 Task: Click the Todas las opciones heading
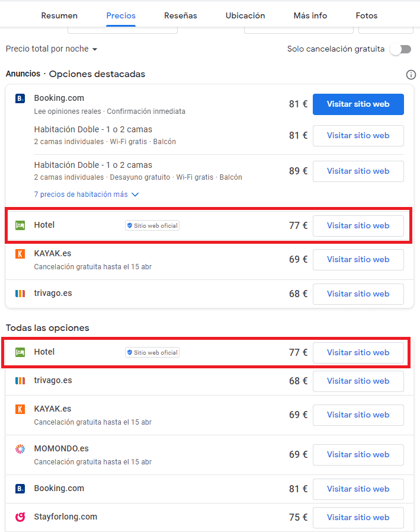pos(47,328)
